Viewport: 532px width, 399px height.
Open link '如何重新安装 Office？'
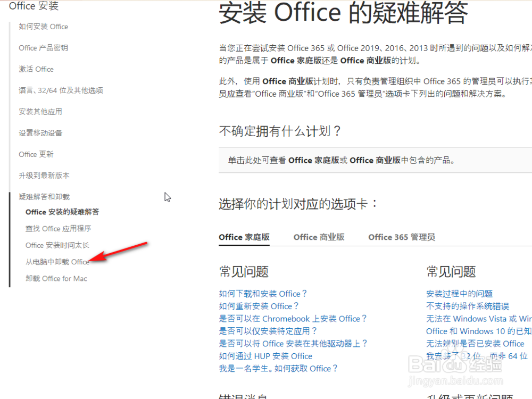[x=259, y=306]
